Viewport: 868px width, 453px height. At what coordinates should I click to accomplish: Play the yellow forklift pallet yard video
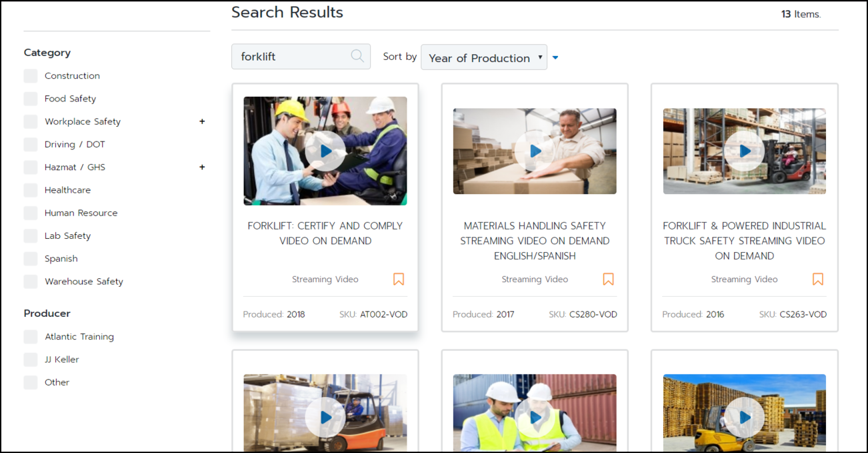click(745, 417)
